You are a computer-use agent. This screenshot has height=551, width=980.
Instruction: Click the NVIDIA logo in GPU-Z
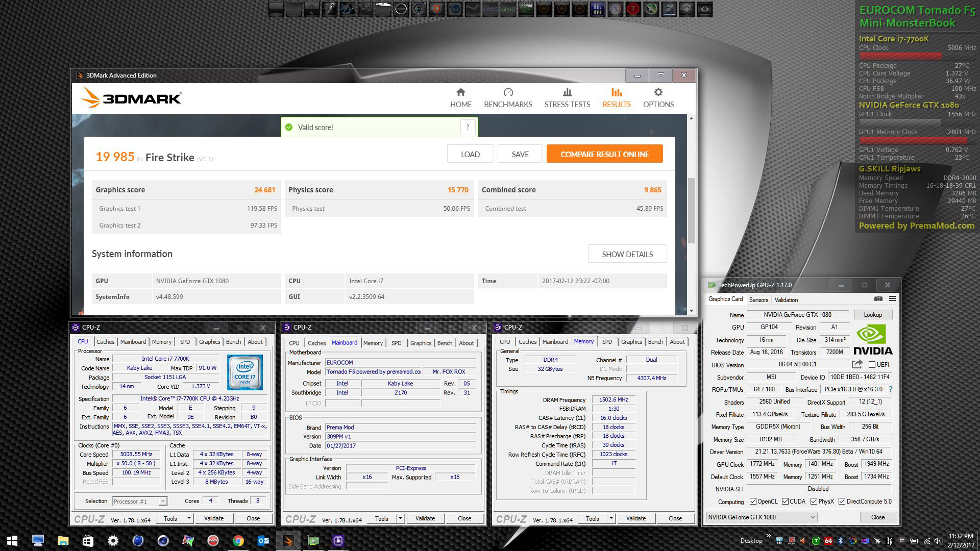[873, 340]
